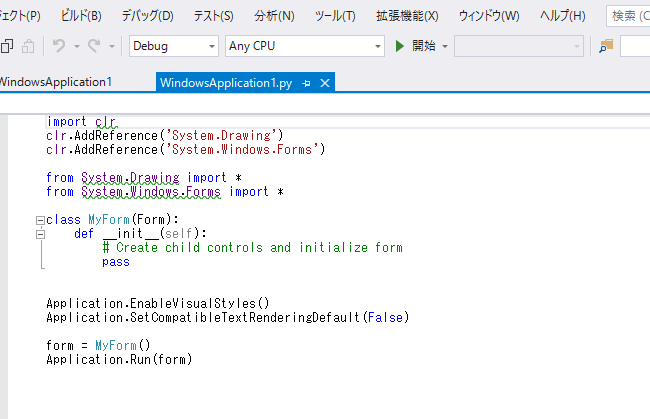The height and width of the screenshot is (419, 650).
Task: Click the Find in Files icon
Action: tap(606, 46)
